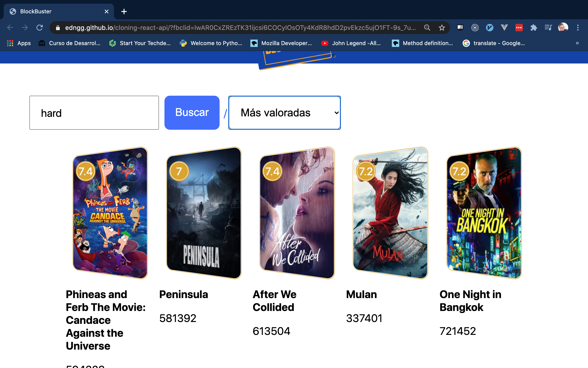This screenshot has height=368, width=588.
Task: Click the circular target extension icon
Action: pos(475,28)
